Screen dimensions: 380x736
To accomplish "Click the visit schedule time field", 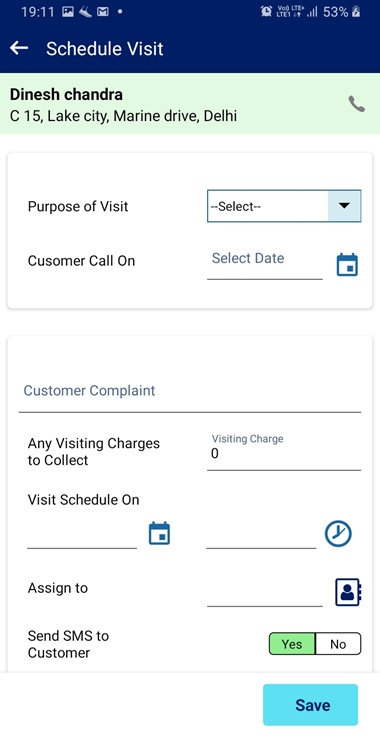I will tap(261, 535).
